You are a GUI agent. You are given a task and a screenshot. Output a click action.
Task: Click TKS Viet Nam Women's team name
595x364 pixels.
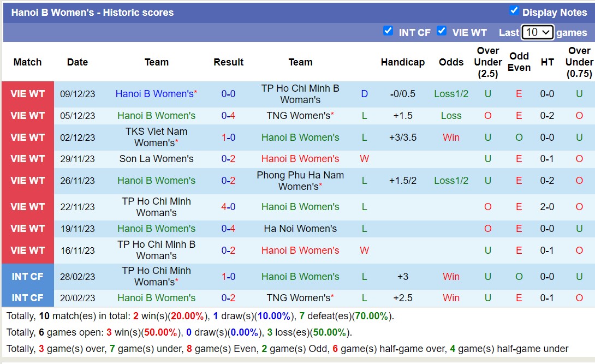point(156,137)
